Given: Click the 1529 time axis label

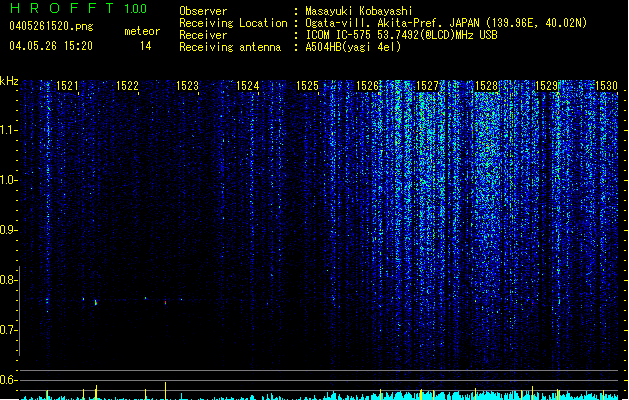Looking at the screenshot, I should pyautogui.click(x=547, y=86).
